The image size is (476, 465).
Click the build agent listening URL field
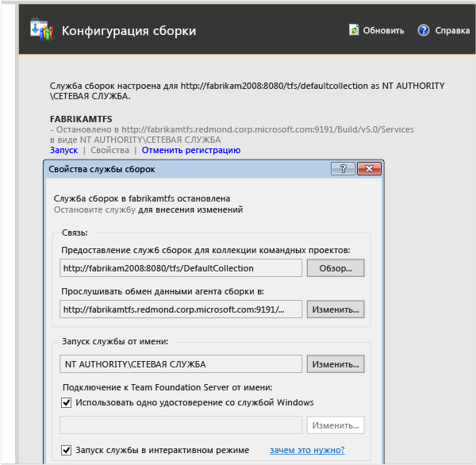coord(181,309)
